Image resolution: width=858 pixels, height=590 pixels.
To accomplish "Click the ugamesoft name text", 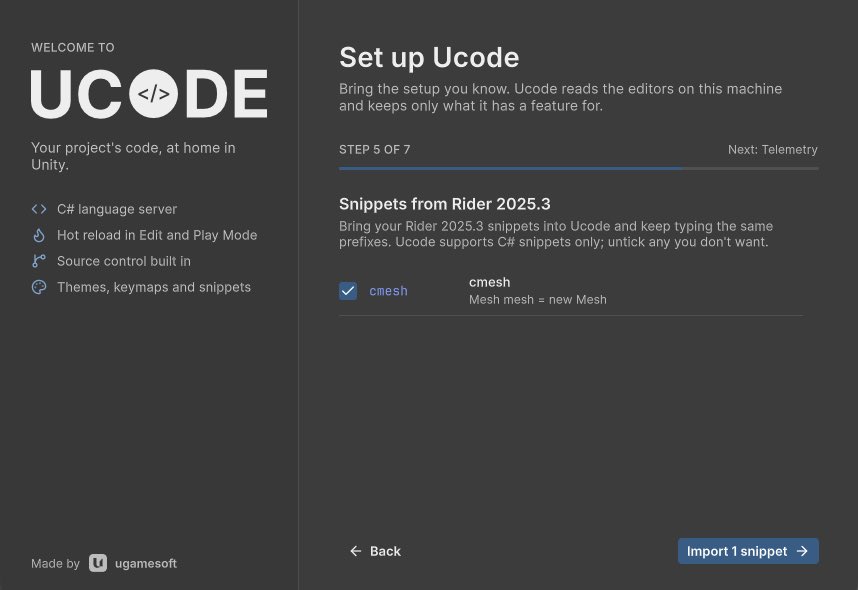I will pos(146,563).
